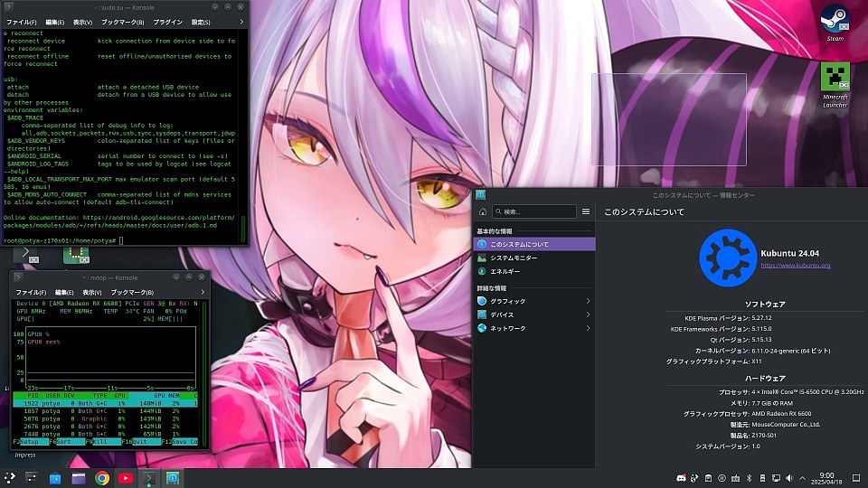Select システムモニター in the sidebar
Screen dimensions: 868x488
click(x=514, y=258)
